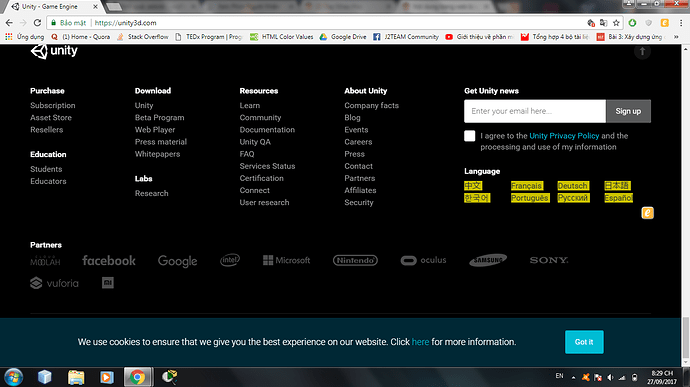Open the Students link
Image resolution: width=690 pixels, height=387 pixels.
[46, 169]
